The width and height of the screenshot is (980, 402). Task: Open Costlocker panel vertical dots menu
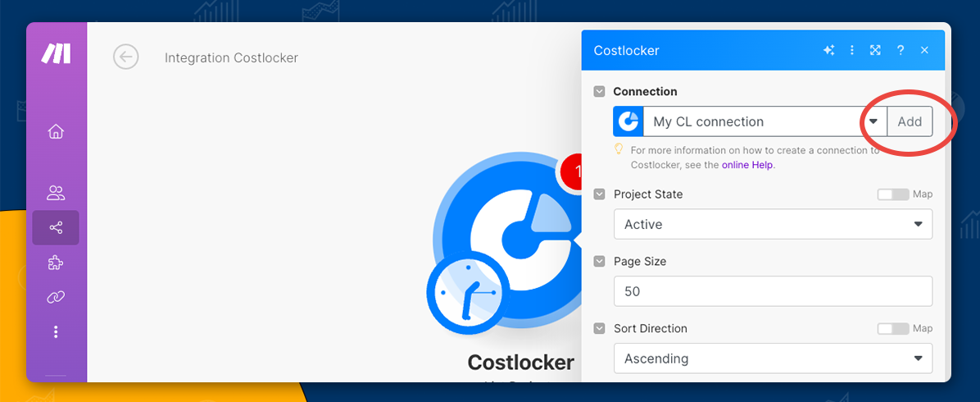[x=852, y=51]
